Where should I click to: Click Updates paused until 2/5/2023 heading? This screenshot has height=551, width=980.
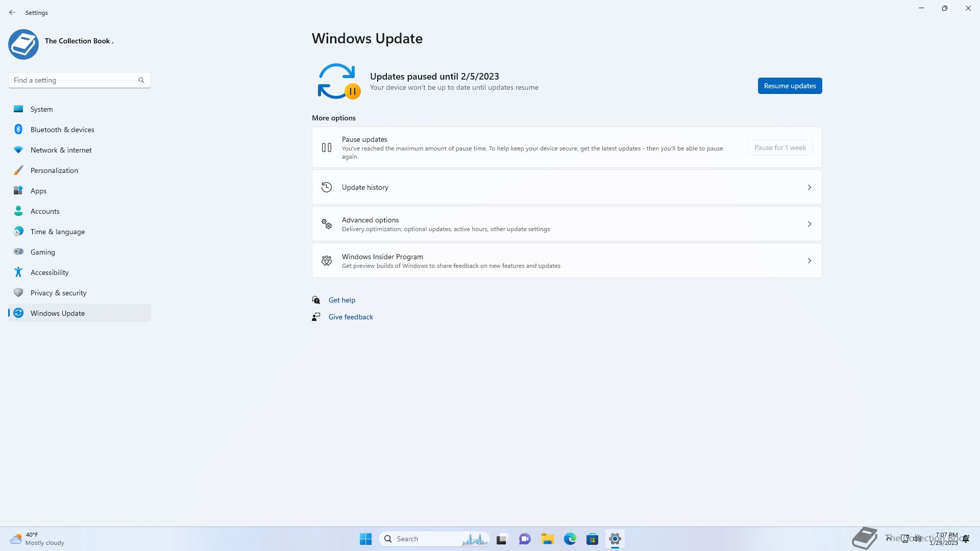point(434,76)
